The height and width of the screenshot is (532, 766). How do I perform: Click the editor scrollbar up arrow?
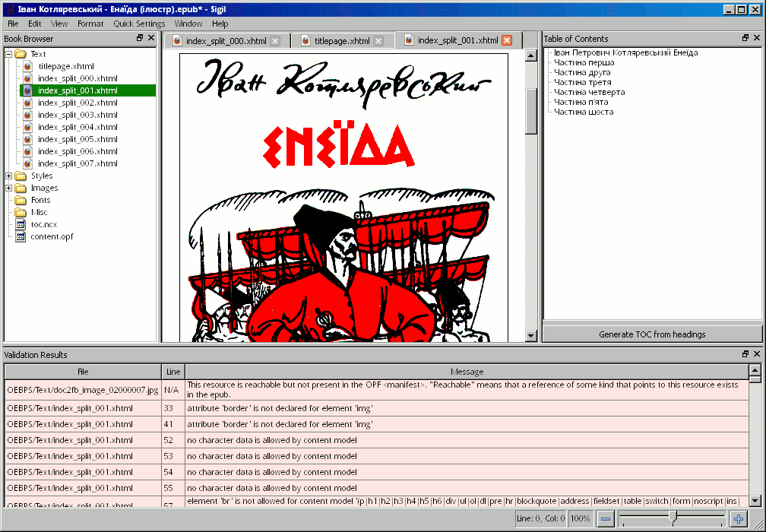point(531,55)
